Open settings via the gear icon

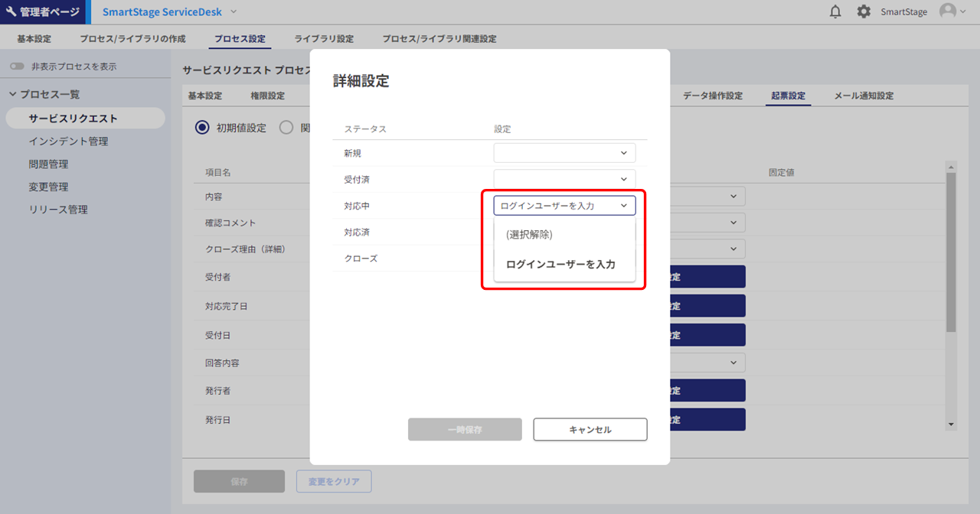864,12
